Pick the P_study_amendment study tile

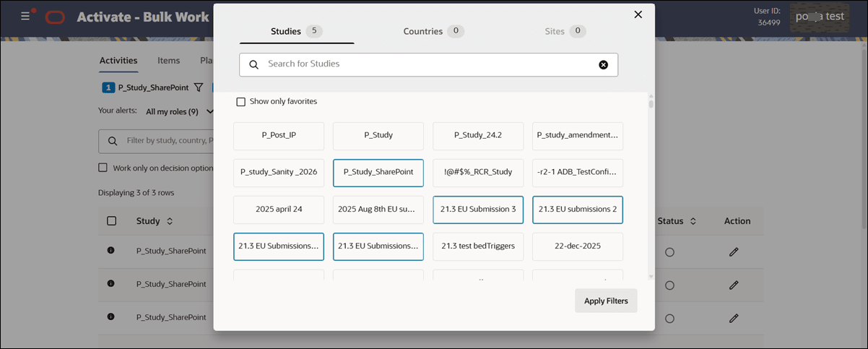pyautogui.click(x=578, y=136)
